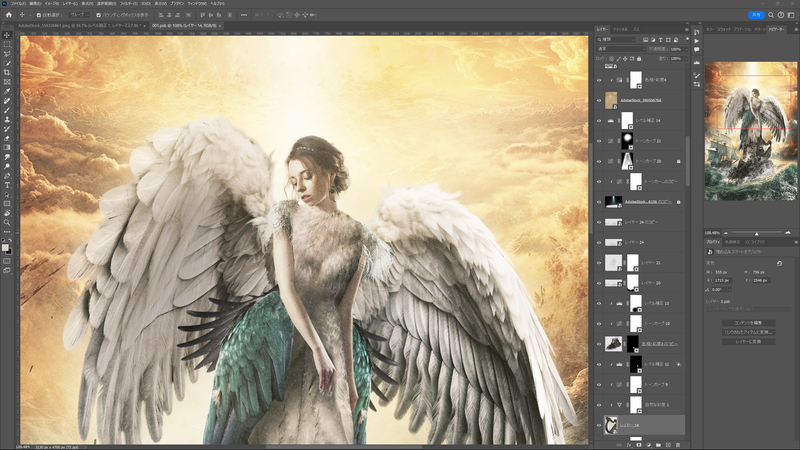This screenshot has width=800, height=450.
Task: Select the Eraser tool
Action: coord(7,138)
